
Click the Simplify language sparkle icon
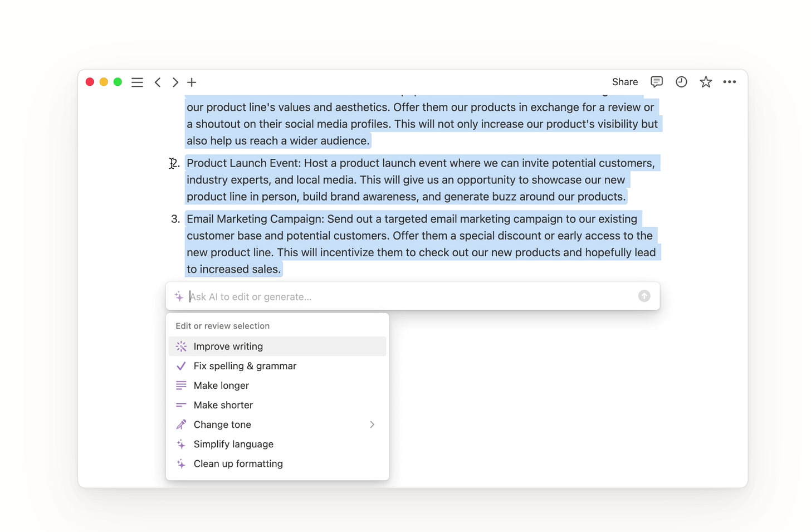(x=181, y=444)
